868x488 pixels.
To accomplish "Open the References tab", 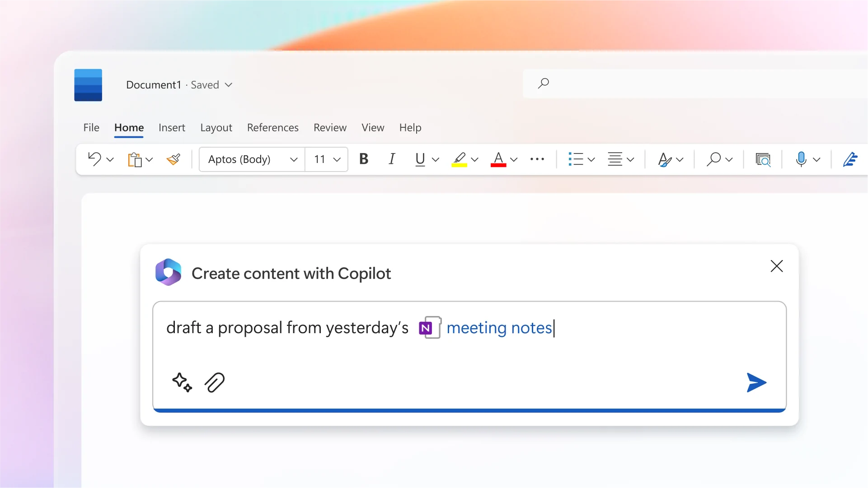I will (x=273, y=128).
